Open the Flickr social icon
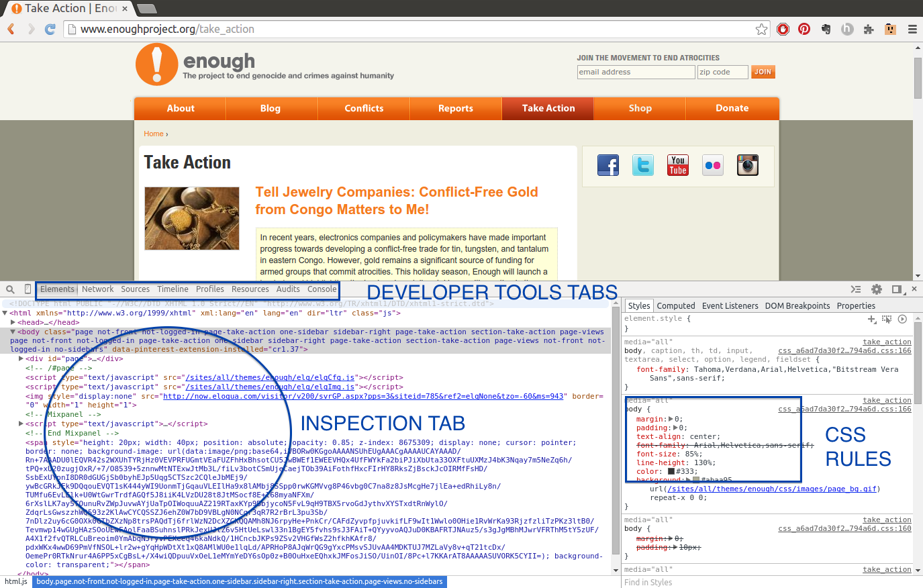This screenshot has width=923, height=588. pos(713,165)
